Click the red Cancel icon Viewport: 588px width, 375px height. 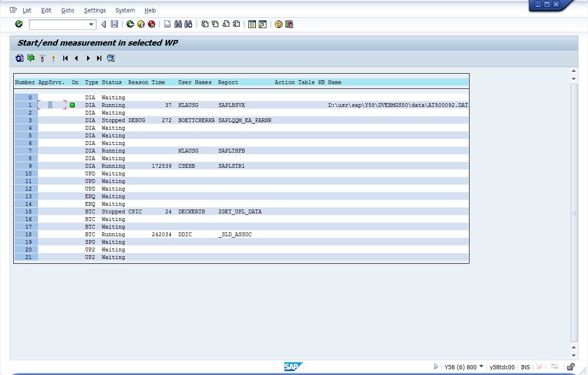(152, 24)
